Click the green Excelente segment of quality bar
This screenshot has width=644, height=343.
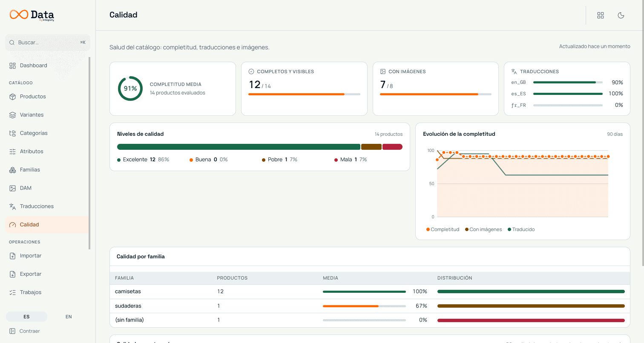239,147
